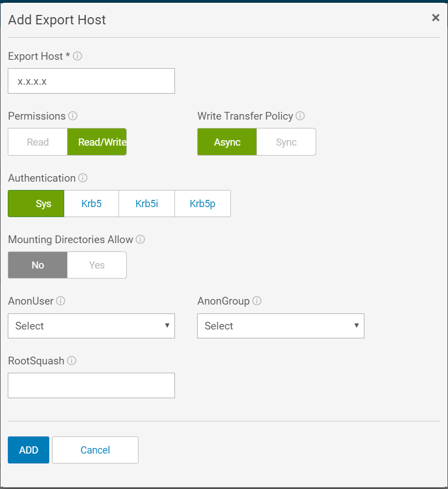Click the RootSquash text field
The image size is (448, 489).
tap(91, 385)
